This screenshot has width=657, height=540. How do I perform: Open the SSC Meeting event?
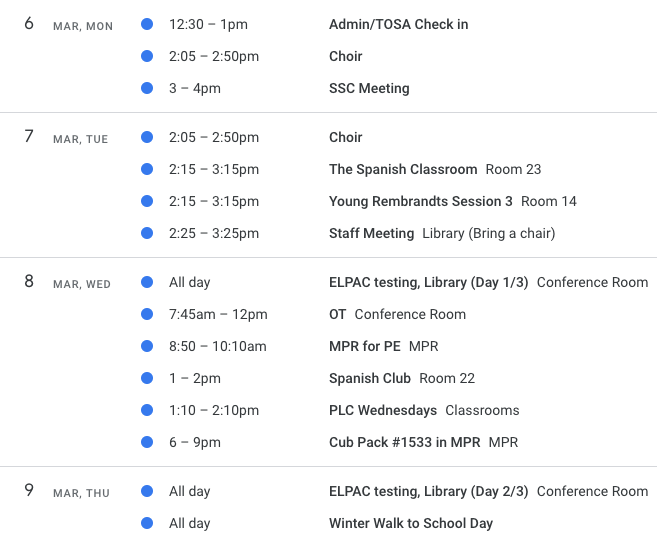click(x=369, y=88)
